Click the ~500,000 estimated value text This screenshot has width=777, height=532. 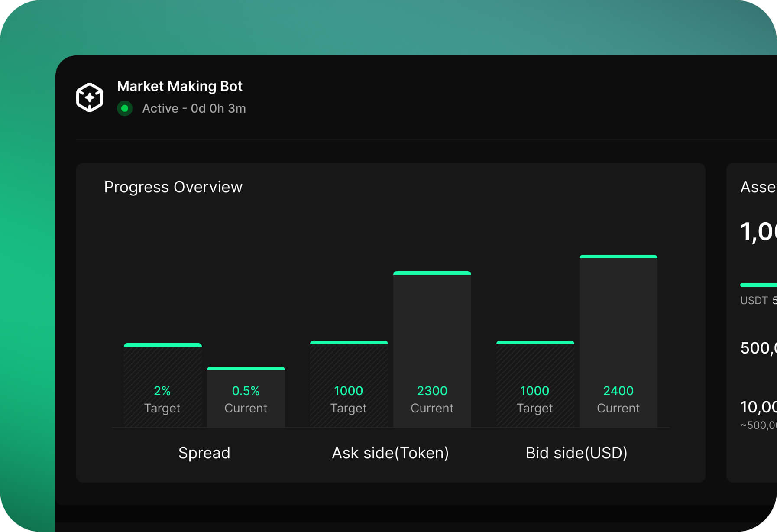(x=758, y=425)
